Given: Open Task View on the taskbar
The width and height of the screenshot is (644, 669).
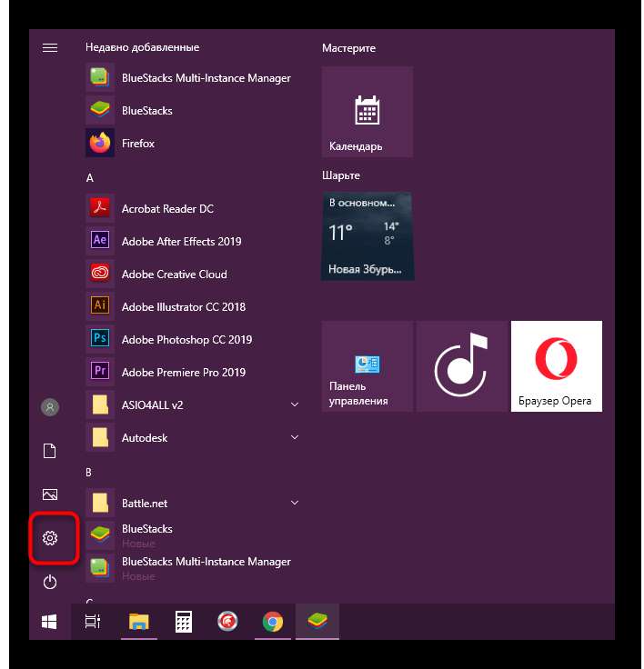Looking at the screenshot, I should [x=93, y=622].
